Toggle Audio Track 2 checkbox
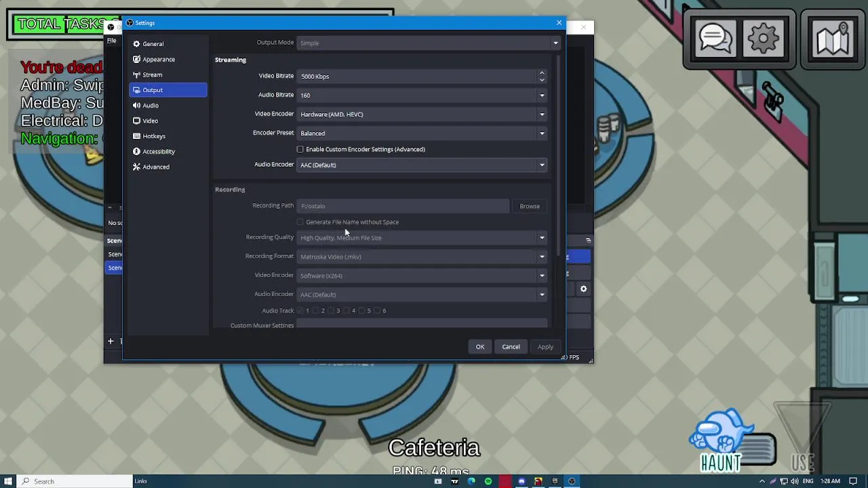 (315, 310)
